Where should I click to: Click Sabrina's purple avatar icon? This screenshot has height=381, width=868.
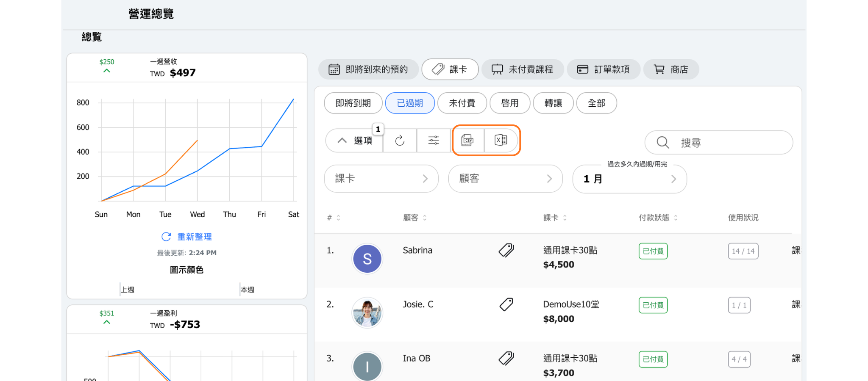367,259
